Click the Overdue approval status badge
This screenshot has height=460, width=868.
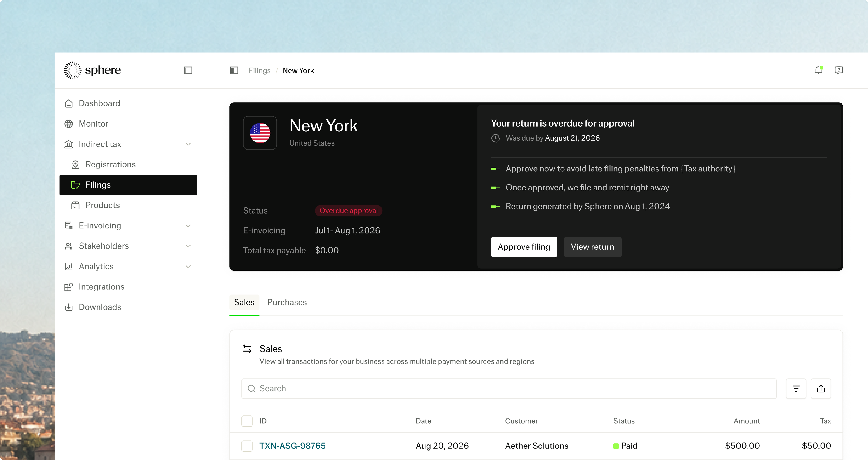pos(348,211)
